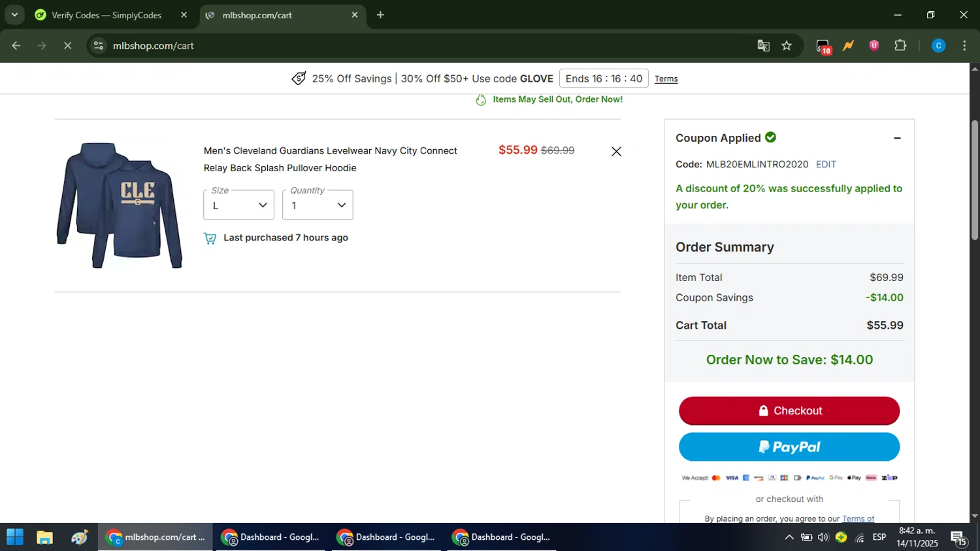The height and width of the screenshot is (551, 980).
Task: Open the hoodie product title link
Action: coord(330,159)
